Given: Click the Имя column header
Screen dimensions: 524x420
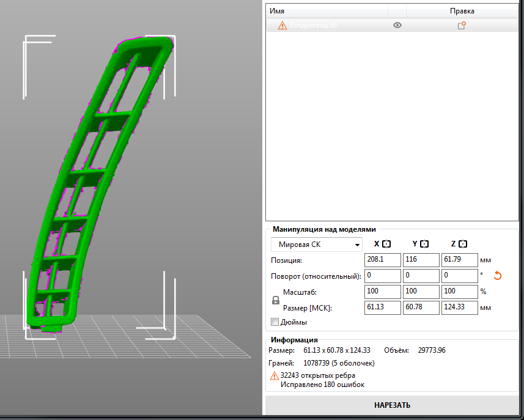Looking at the screenshot, I should [277, 11].
